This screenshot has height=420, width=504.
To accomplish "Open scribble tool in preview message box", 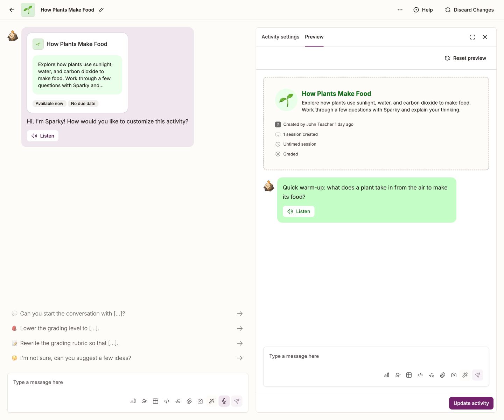I will (x=398, y=375).
